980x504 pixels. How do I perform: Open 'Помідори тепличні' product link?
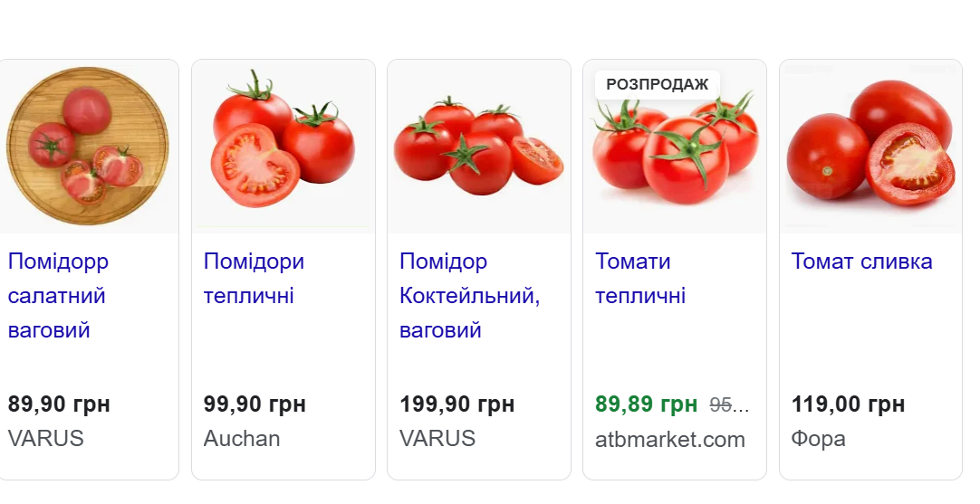point(254,279)
